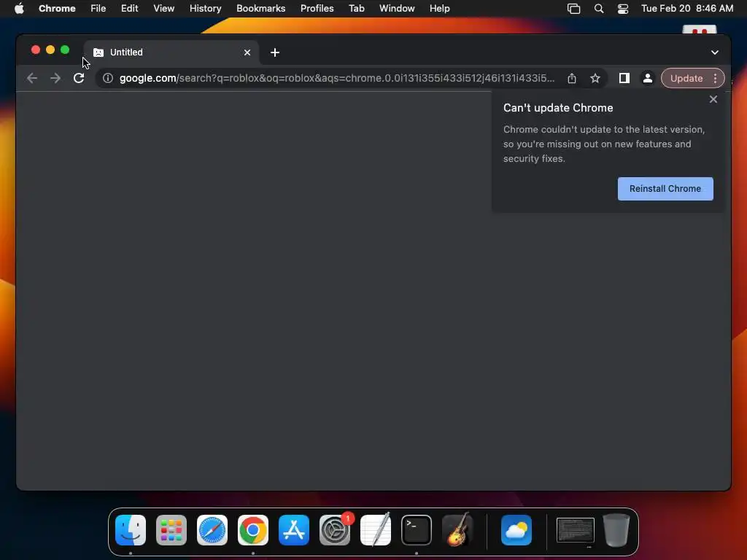Image resolution: width=747 pixels, height=560 pixels.
Task: Click Reinstall Chrome
Action: point(665,189)
